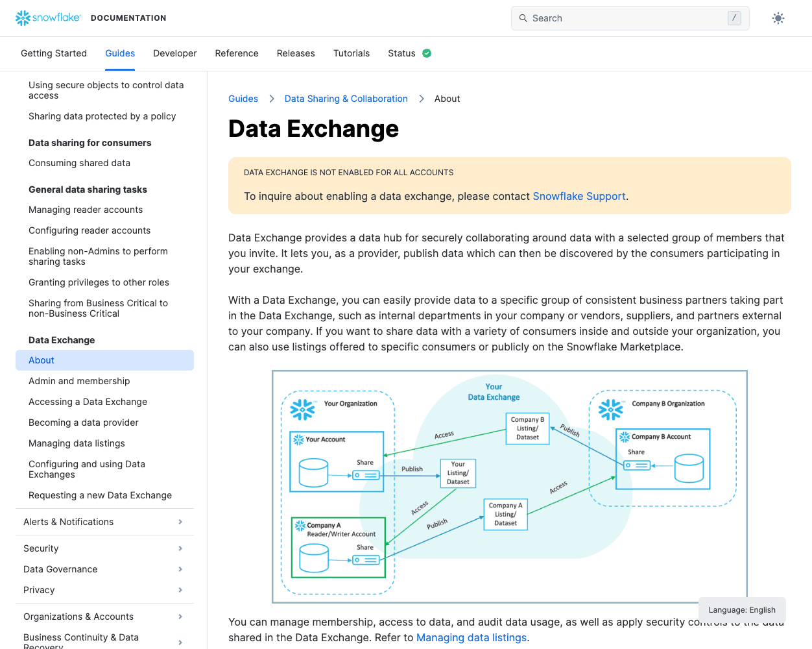Click the green status check icon
Viewport: 812px width, 649px height.
coord(427,53)
